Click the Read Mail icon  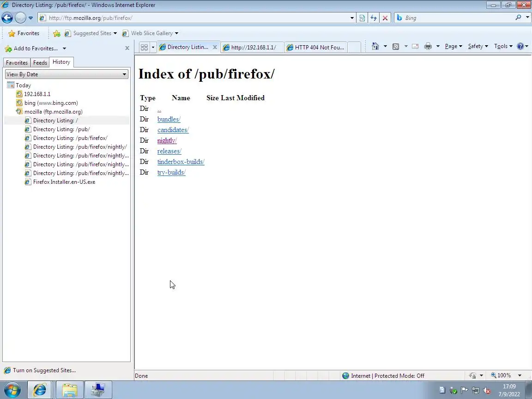[415, 46]
